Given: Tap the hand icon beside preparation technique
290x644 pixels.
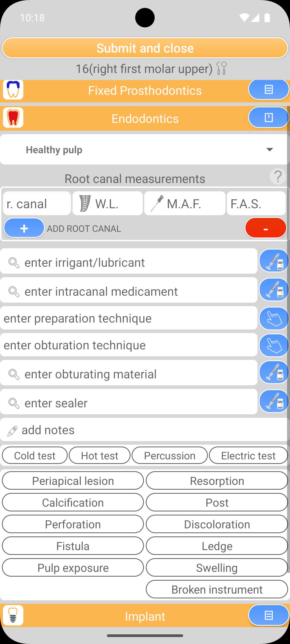Looking at the screenshot, I should 274,319.
